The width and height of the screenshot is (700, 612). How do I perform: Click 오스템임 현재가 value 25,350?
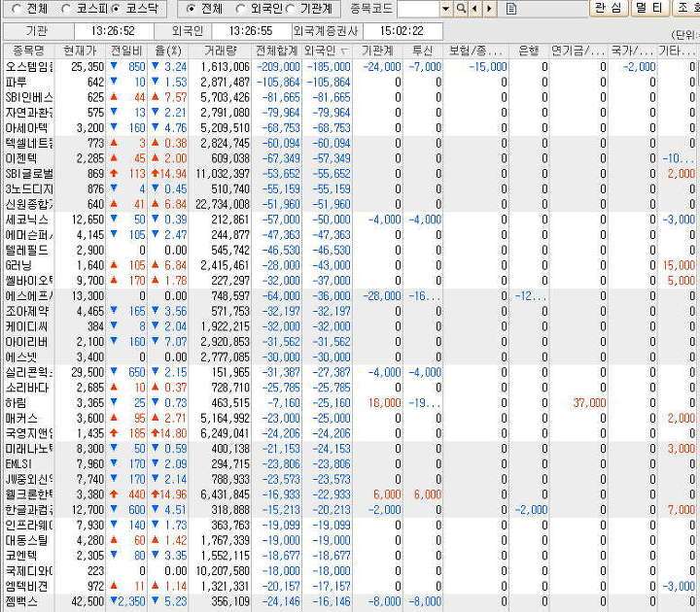pyautogui.click(x=87, y=67)
